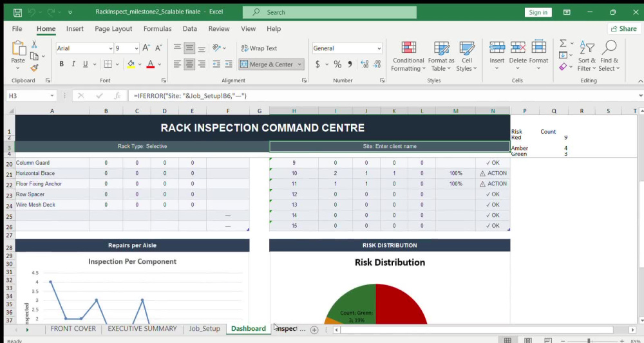644x343 pixels.
Task: Open Format as Table gallery
Action: [x=441, y=56]
